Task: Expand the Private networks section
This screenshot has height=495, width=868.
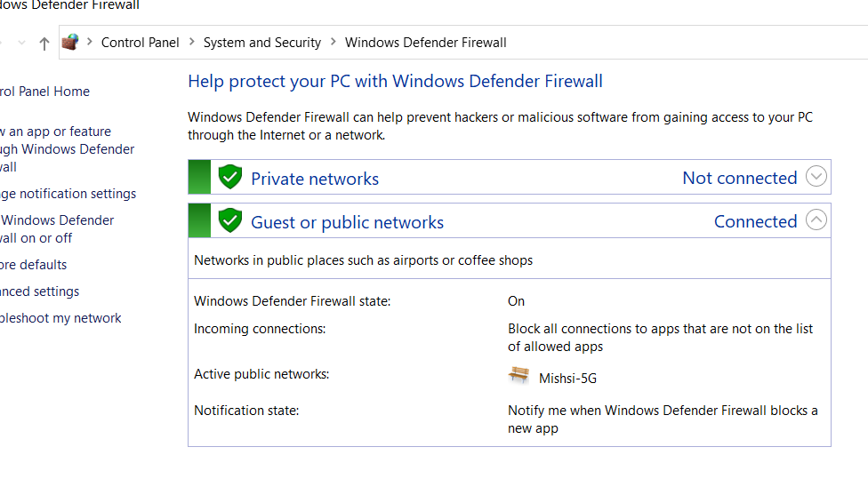Action: pyautogui.click(x=816, y=177)
